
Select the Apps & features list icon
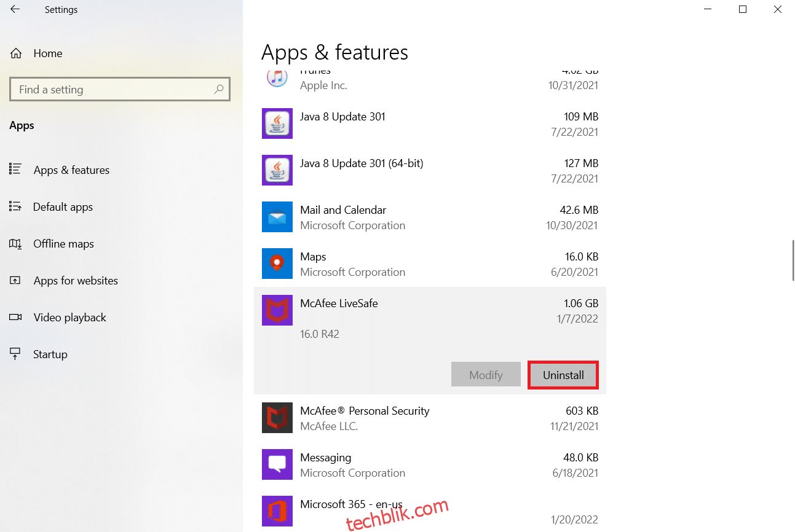coord(15,170)
